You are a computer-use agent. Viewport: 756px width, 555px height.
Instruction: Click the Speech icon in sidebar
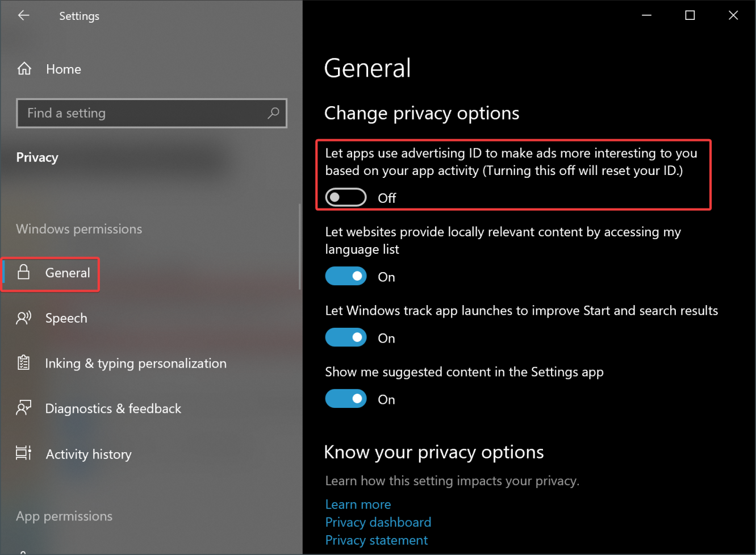click(x=24, y=318)
